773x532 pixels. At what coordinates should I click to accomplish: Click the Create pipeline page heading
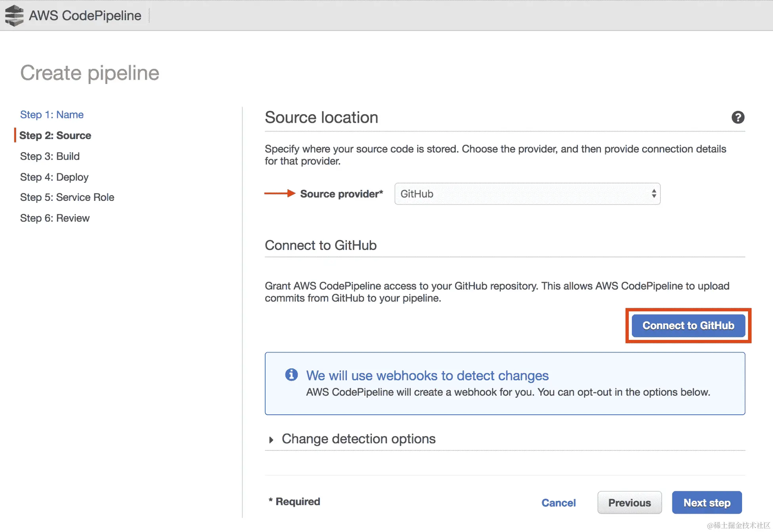tap(90, 73)
